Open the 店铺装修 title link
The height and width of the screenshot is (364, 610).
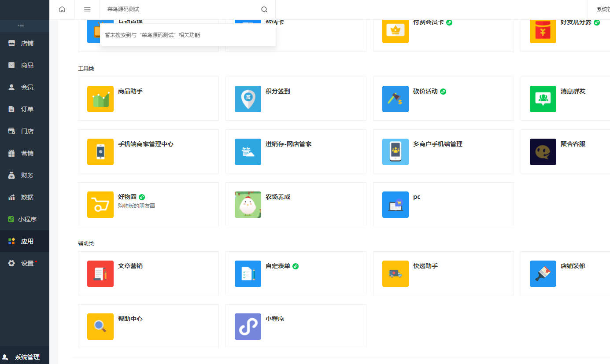tap(573, 266)
